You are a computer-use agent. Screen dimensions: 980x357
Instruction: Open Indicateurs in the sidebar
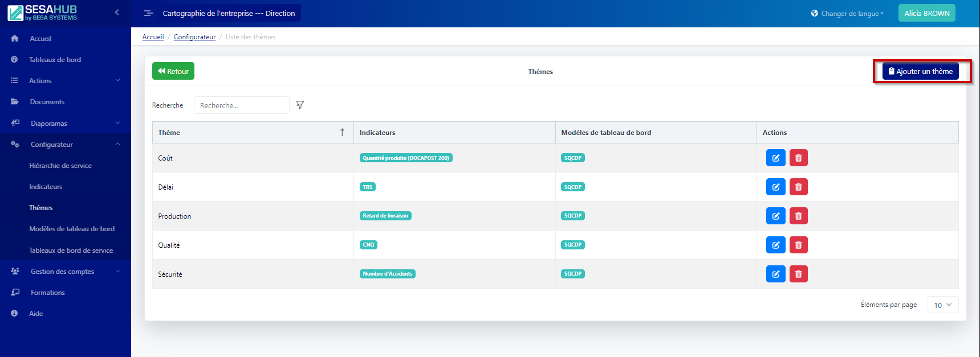[46, 187]
